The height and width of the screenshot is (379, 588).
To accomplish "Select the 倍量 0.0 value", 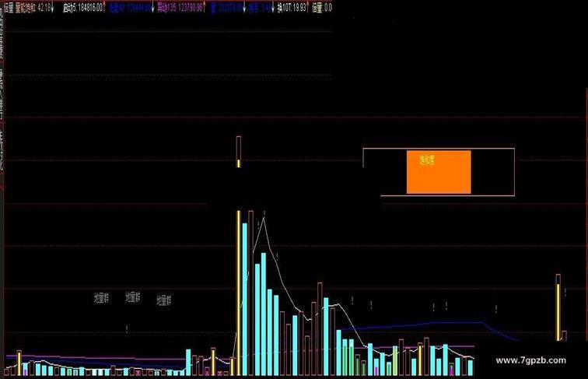I will click(322, 8).
